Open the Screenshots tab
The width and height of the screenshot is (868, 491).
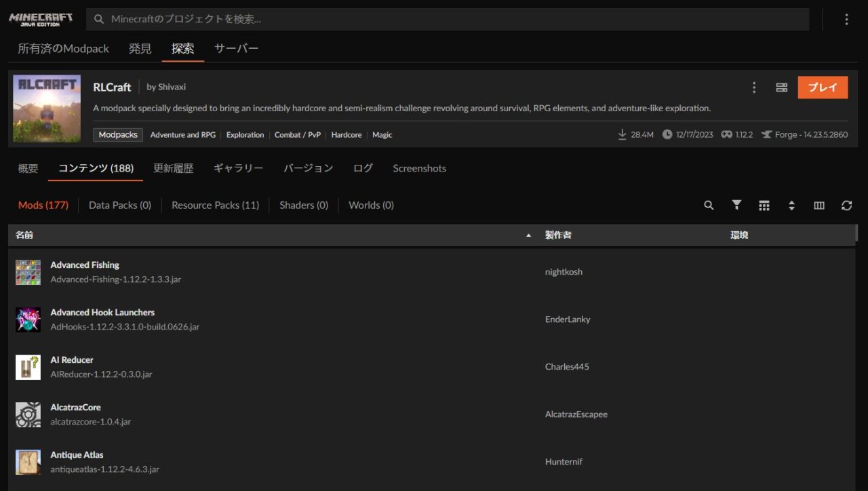pos(419,168)
